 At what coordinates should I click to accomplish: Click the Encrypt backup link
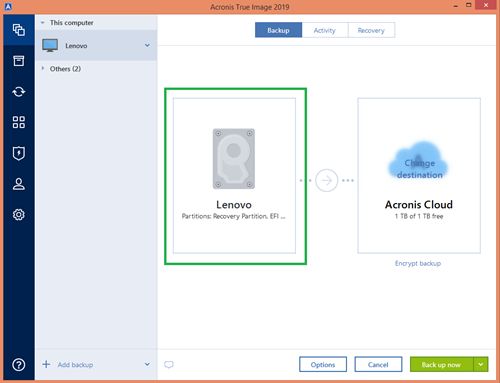418,263
